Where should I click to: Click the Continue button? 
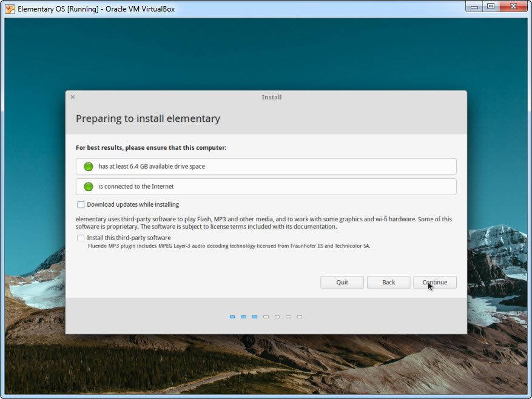[434, 283]
